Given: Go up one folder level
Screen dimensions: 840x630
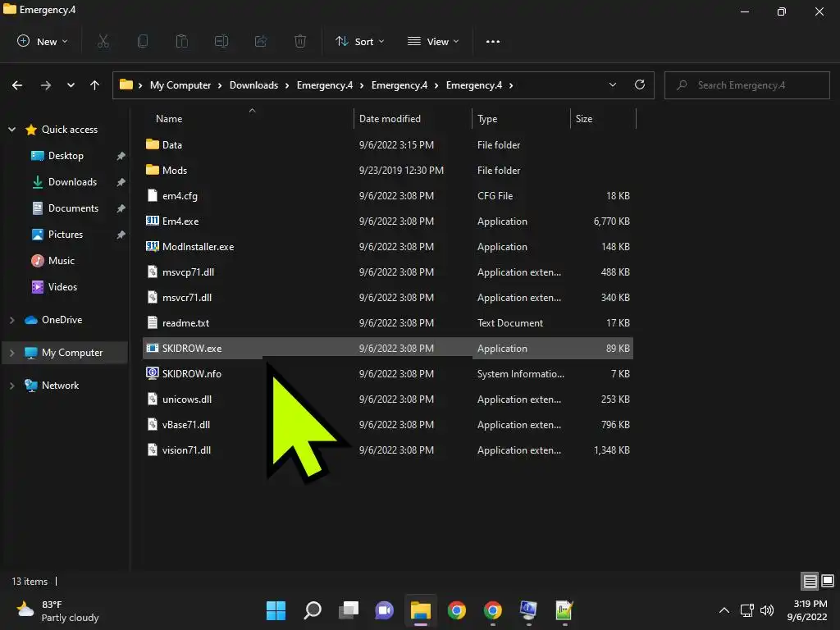Looking at the screenshot, I should pyautogui.click(x=95, y=85).
